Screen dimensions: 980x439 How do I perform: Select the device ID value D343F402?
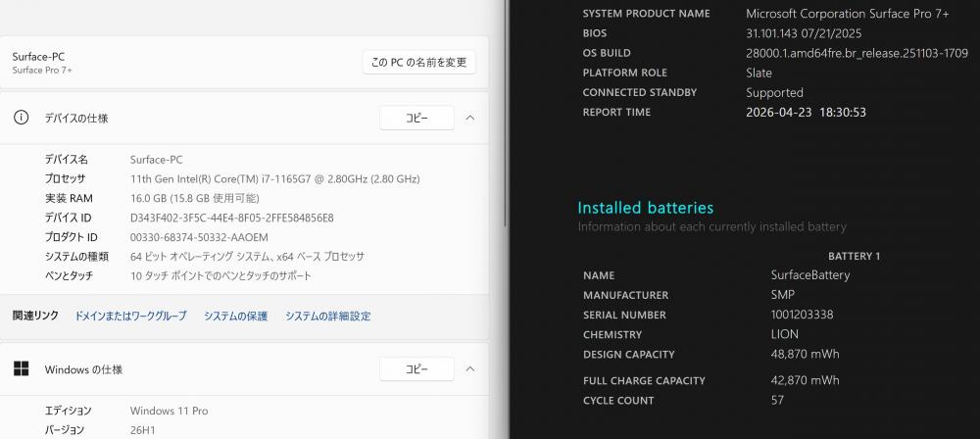[232, 218]
